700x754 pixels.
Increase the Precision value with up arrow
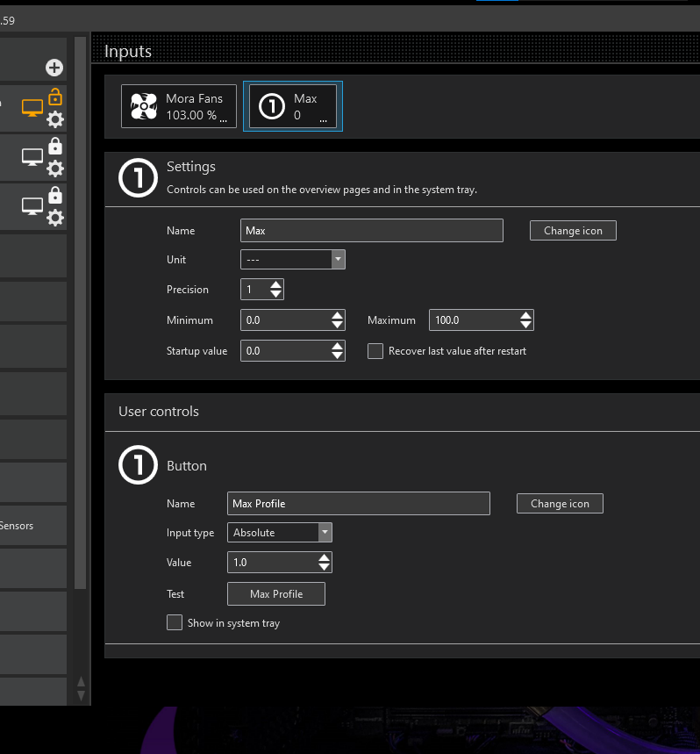click(276, 285)
